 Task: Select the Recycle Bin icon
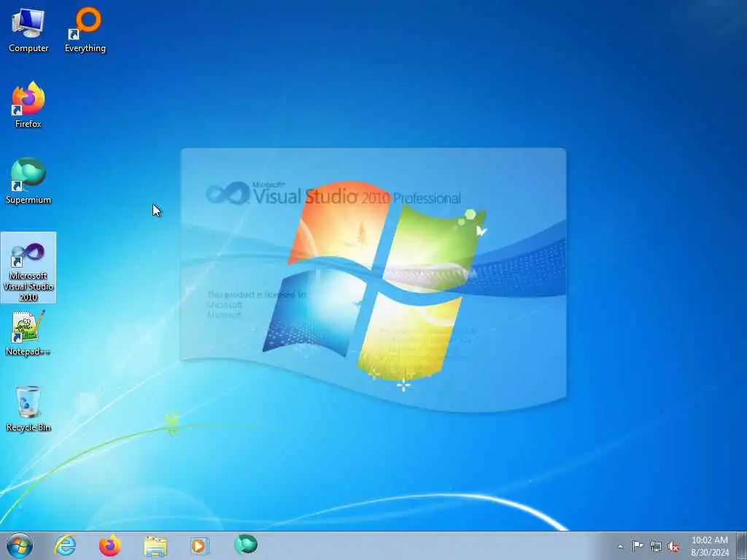[x=28, y=408]
